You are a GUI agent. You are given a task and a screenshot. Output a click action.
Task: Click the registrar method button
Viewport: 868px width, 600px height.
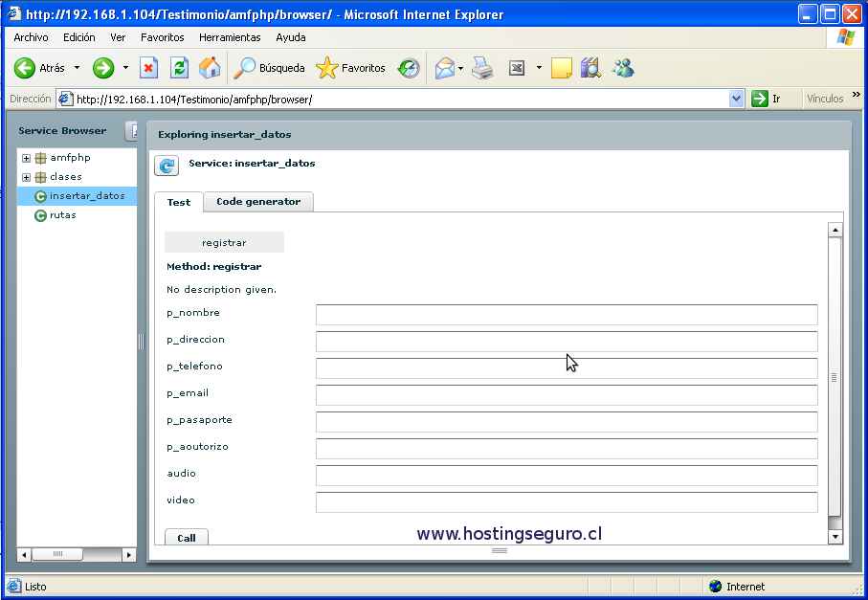point(224,242)
